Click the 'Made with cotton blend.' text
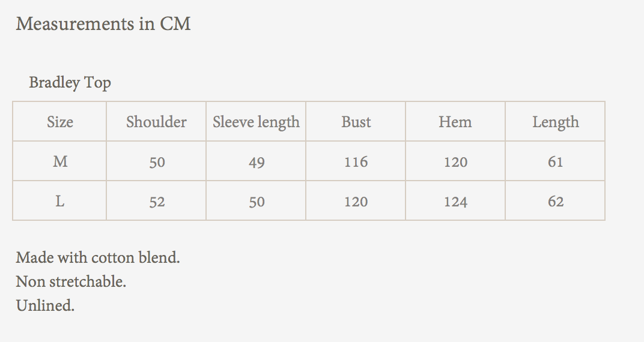644x342 pixels. (x=98, y=257)
